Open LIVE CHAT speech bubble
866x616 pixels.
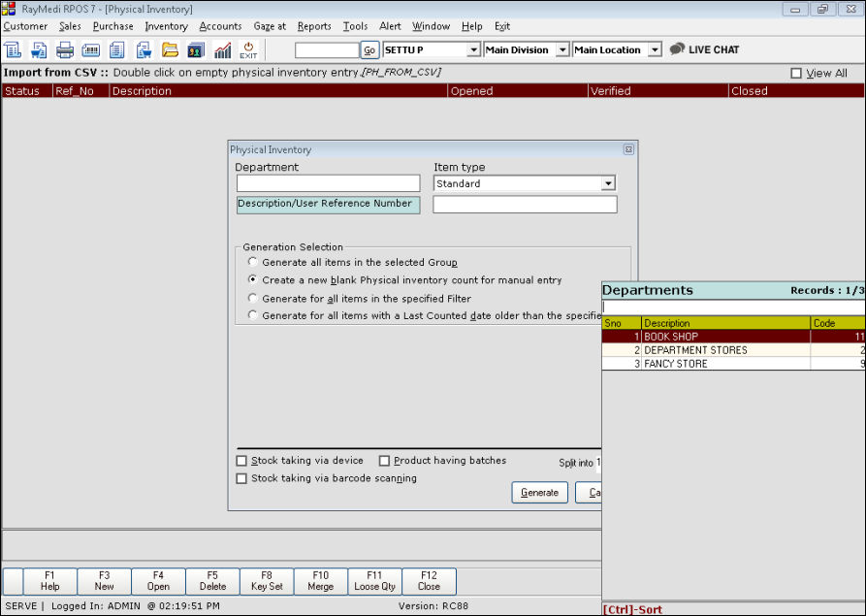coord(677,49)
